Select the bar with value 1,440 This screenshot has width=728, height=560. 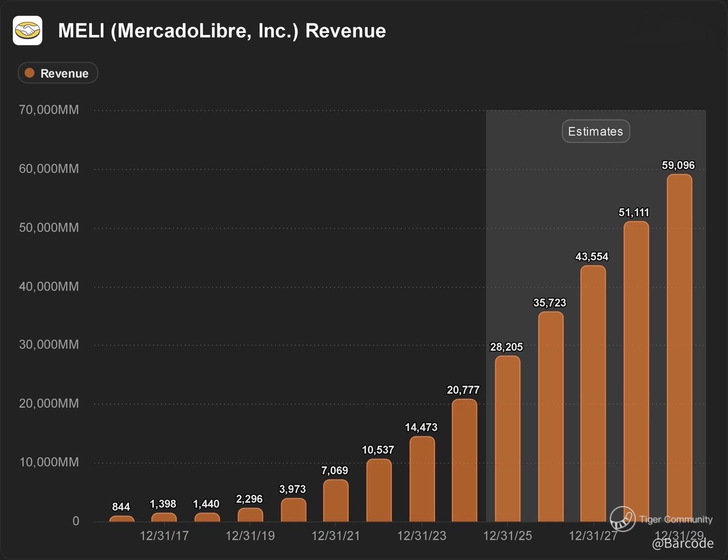click(x=207, y=517)
